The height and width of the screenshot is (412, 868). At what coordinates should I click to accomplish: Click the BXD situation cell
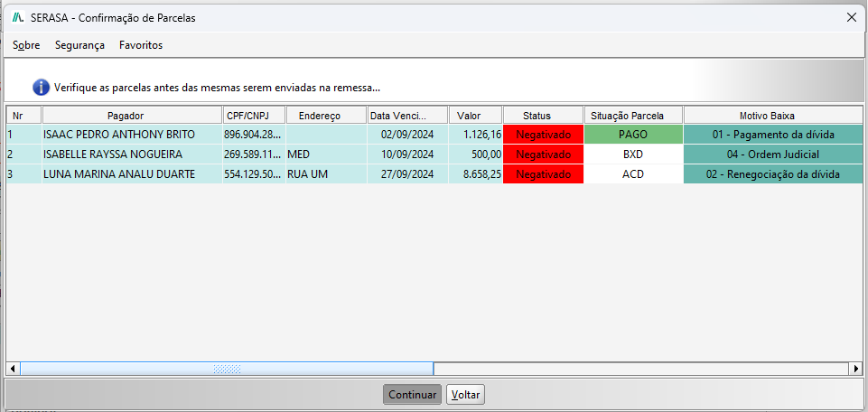[x=634, y=154]
